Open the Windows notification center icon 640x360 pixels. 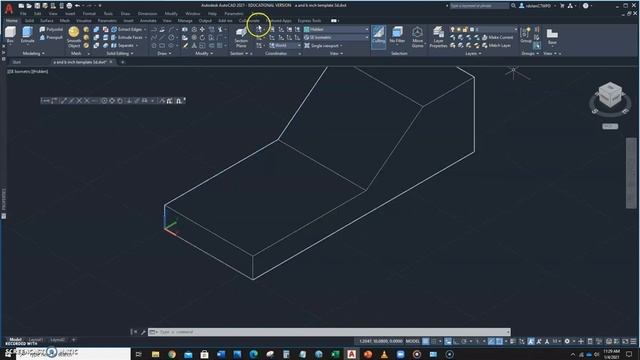629,354
